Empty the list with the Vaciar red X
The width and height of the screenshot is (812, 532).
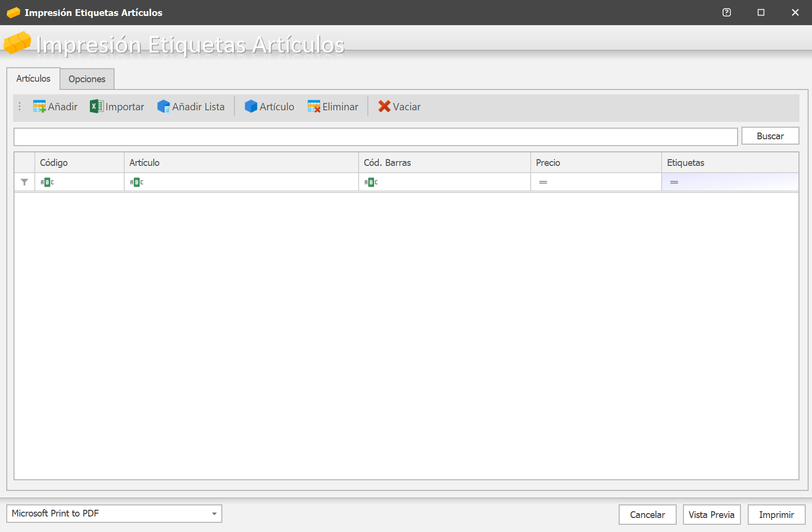click(x=399, y=106)
